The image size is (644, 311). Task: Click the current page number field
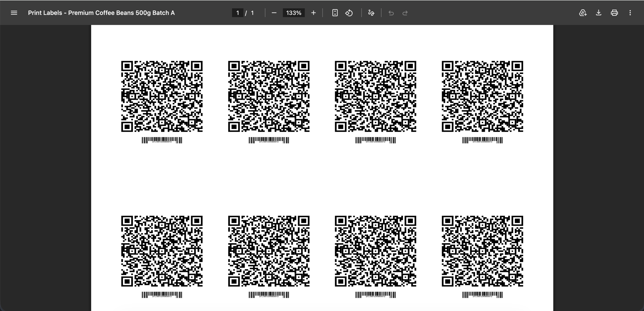[x=237, y=13]
